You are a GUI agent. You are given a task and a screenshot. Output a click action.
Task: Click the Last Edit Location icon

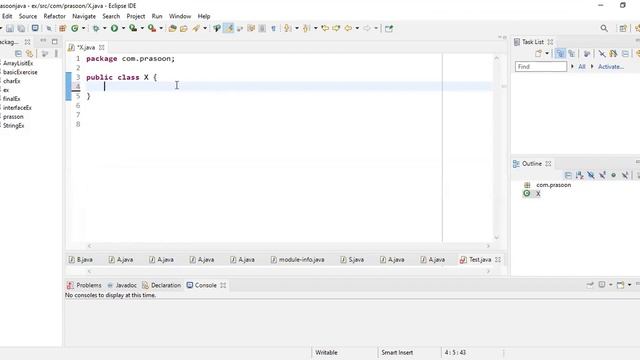click(325, 28)
